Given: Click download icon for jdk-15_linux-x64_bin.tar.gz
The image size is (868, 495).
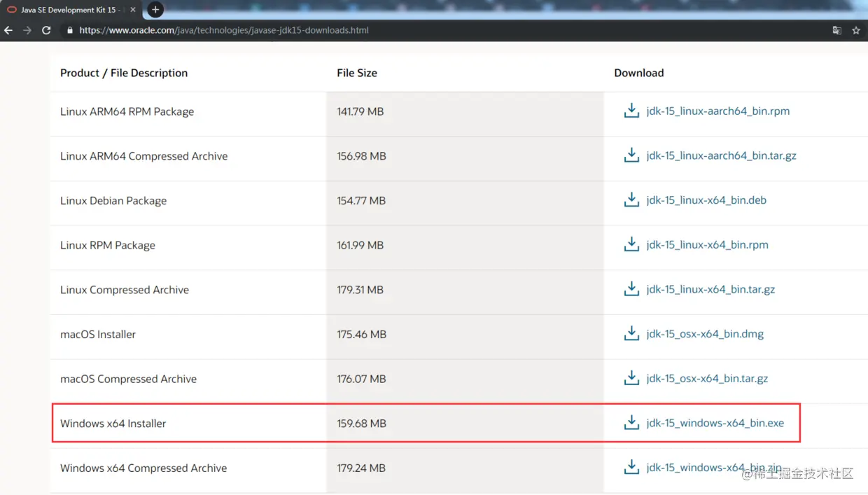Looking at the screenshot, I should pyautogui.click(x=631, y=289).
